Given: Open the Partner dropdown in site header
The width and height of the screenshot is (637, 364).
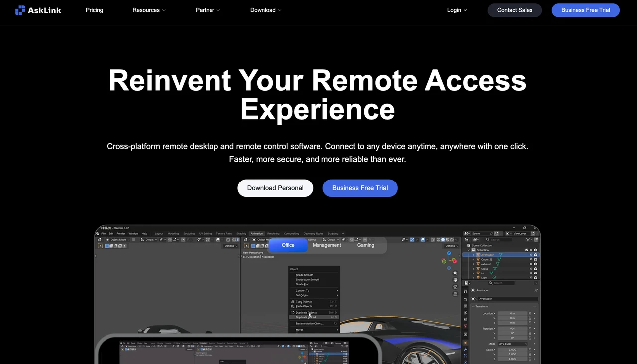Looking at the screenshot, I should coord(208,10).
